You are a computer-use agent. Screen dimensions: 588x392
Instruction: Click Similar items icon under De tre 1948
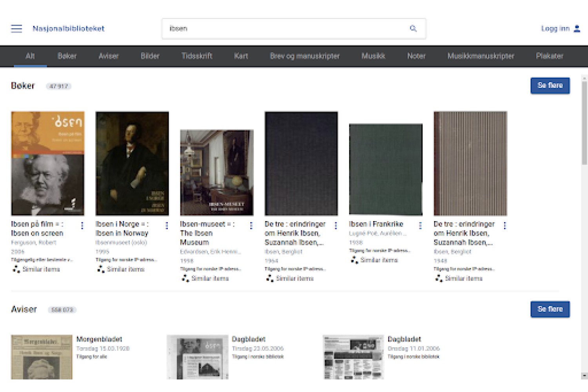click(439, 278)
